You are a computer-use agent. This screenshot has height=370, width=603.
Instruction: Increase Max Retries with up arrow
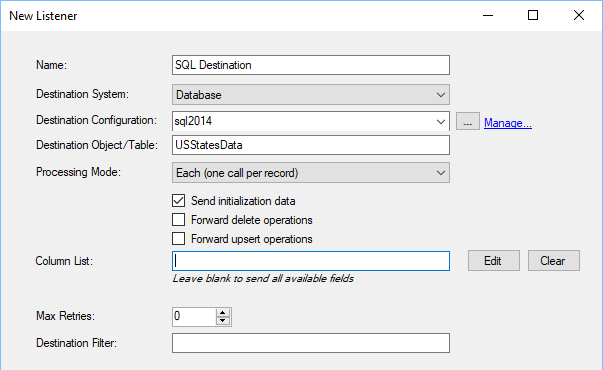[223, 313]
